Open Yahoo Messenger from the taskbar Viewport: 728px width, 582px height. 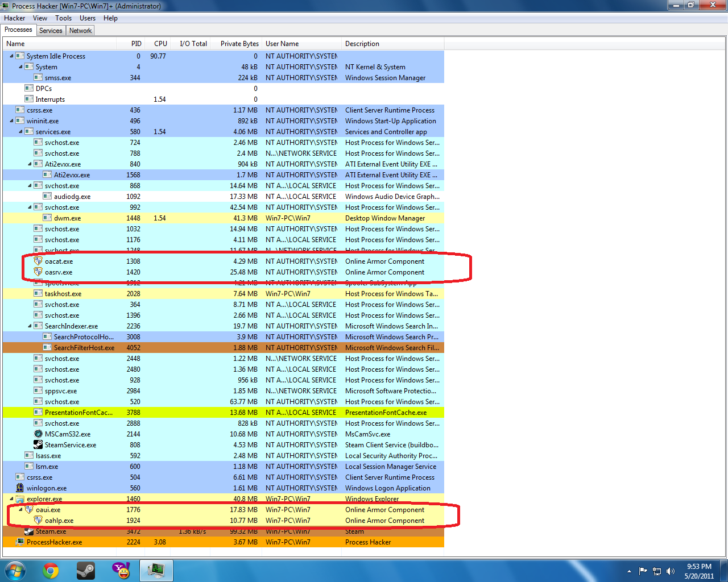(121, 571)
